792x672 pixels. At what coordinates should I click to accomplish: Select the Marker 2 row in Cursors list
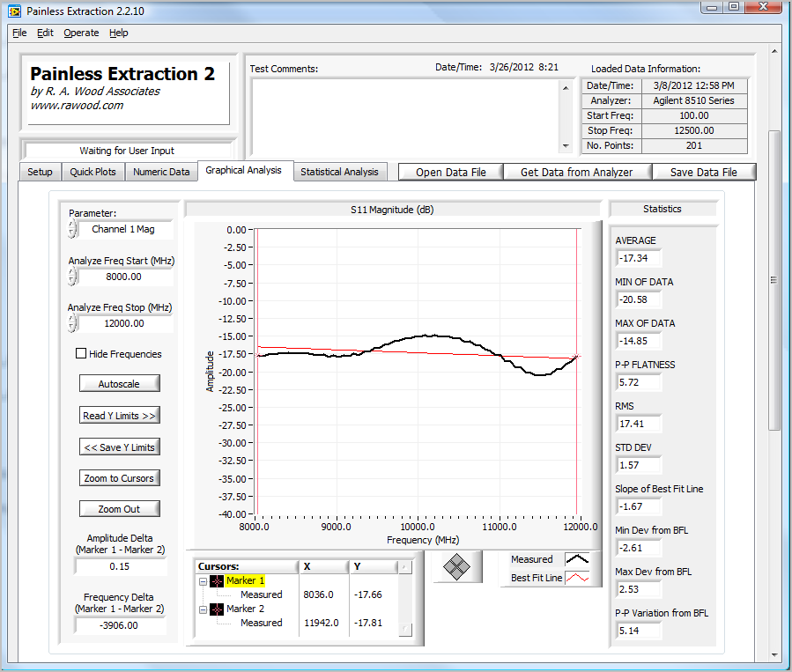tap(246, 609)
